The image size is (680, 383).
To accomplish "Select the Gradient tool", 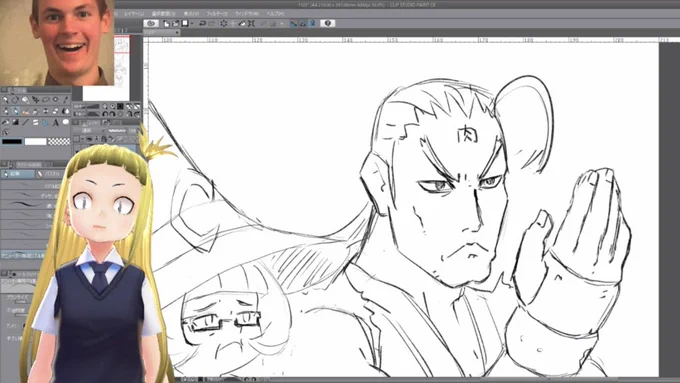I will tap(16, 122).
